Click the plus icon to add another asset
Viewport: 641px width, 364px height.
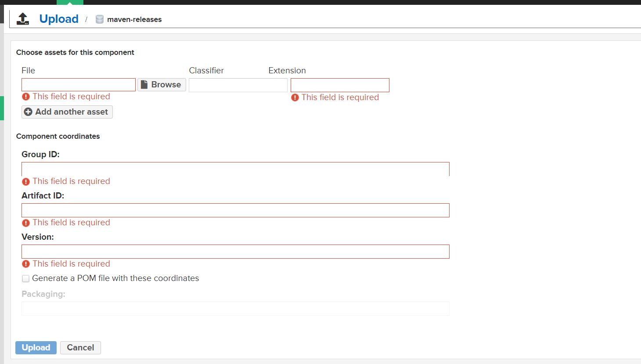[x=28, y=112]
